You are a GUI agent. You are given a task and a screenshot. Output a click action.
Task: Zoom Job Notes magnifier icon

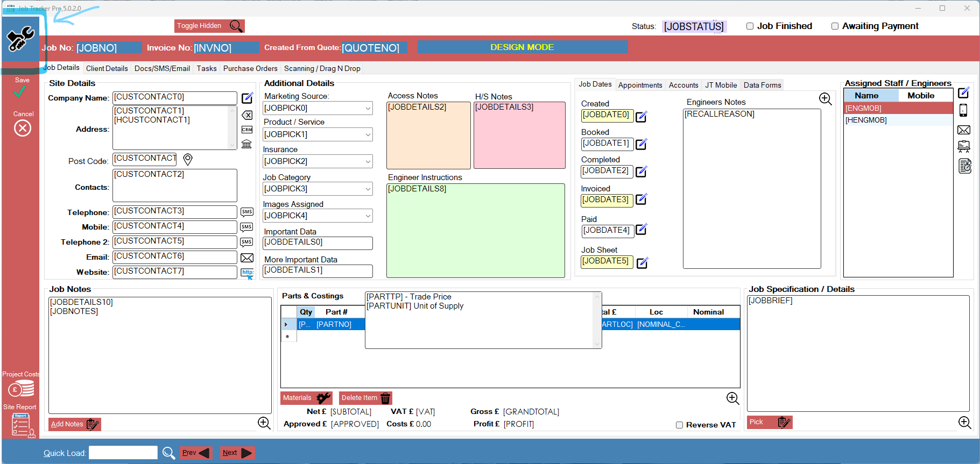point(264,423)
